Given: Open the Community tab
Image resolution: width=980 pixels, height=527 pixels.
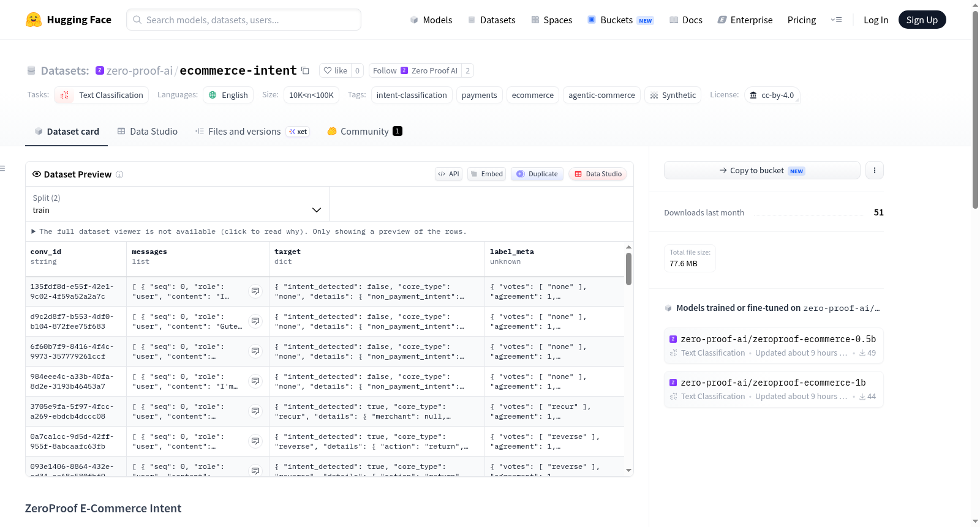Looking at the screenshot, I should (365, 132).
